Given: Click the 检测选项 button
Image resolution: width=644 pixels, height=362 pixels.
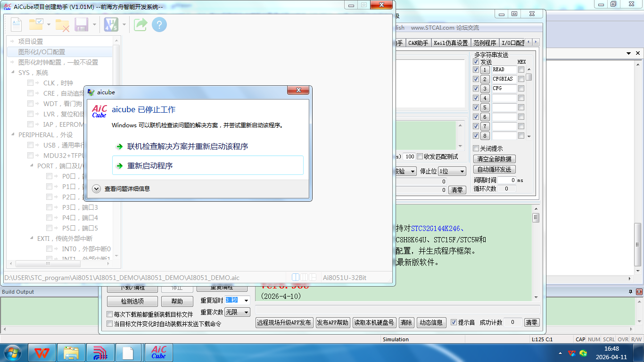Looking at the screenshot, I should point(132,302).
